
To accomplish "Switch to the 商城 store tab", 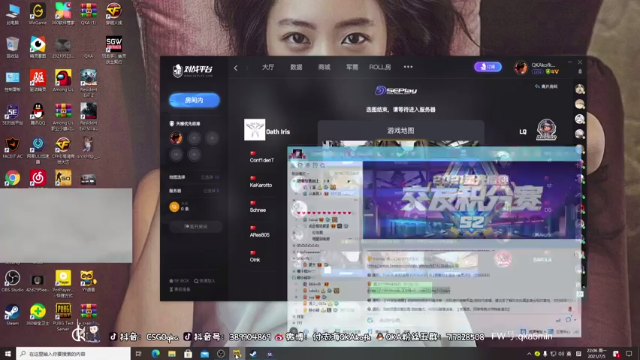I will (324, 67).
